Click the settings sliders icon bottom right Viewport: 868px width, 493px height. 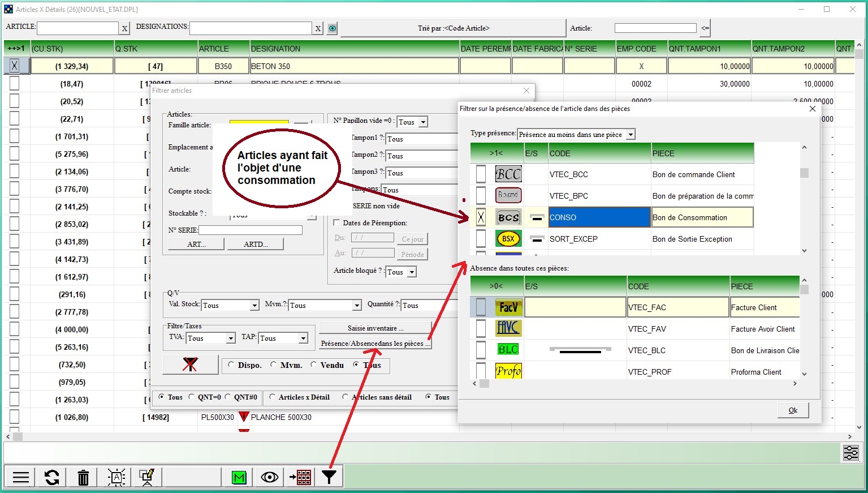[x=851, y=453]
